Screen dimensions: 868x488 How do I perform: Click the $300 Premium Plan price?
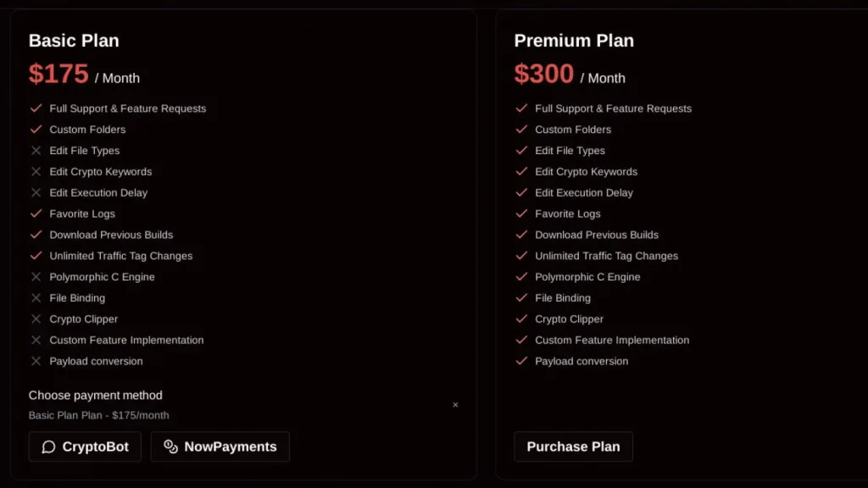pos(544,75)
